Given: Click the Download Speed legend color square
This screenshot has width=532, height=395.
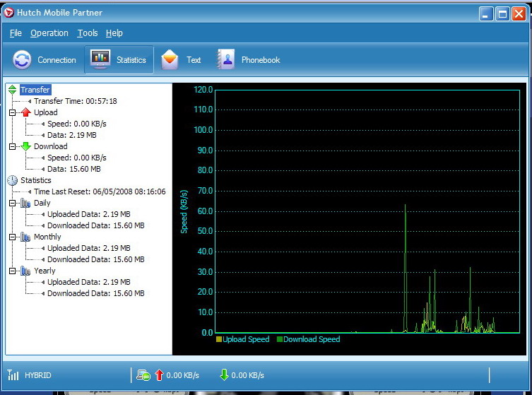Looking at the screenshot, I should coord(280,339).
